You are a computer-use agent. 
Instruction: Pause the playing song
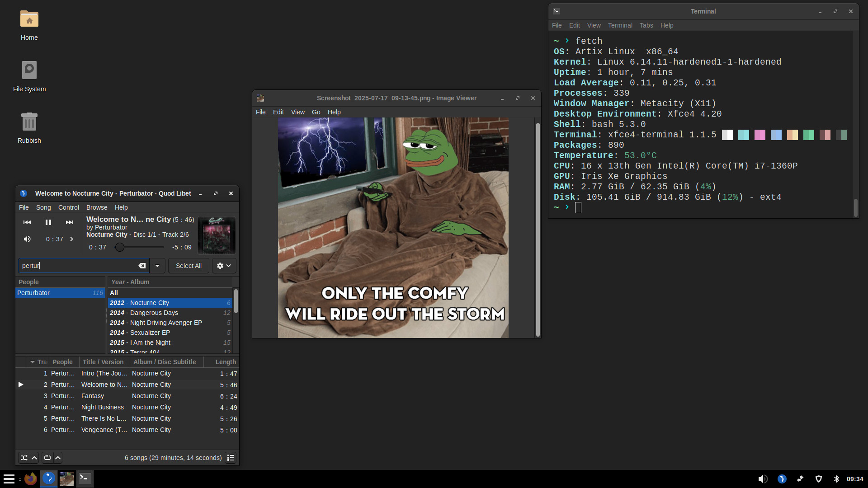48,222
